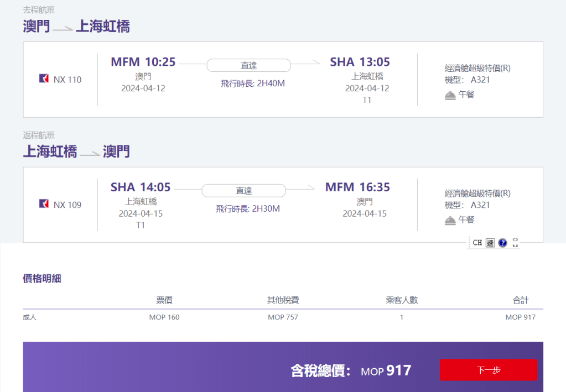Open the language bar help icon

[502, 243]
